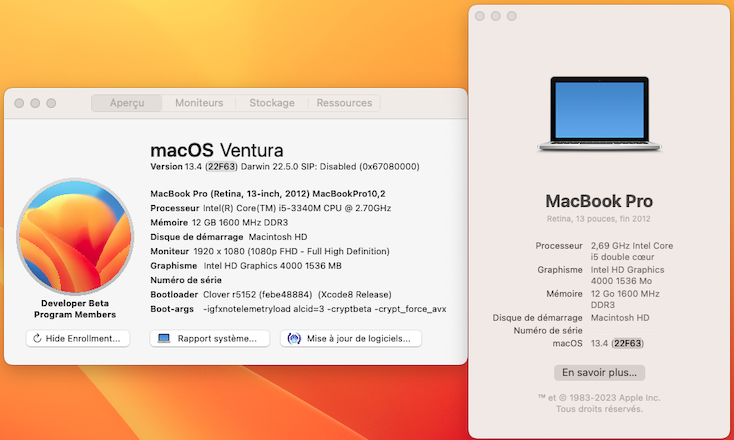Click 'Darwin 22.5.0 SIP: Disabled' text

click(298, 167)
